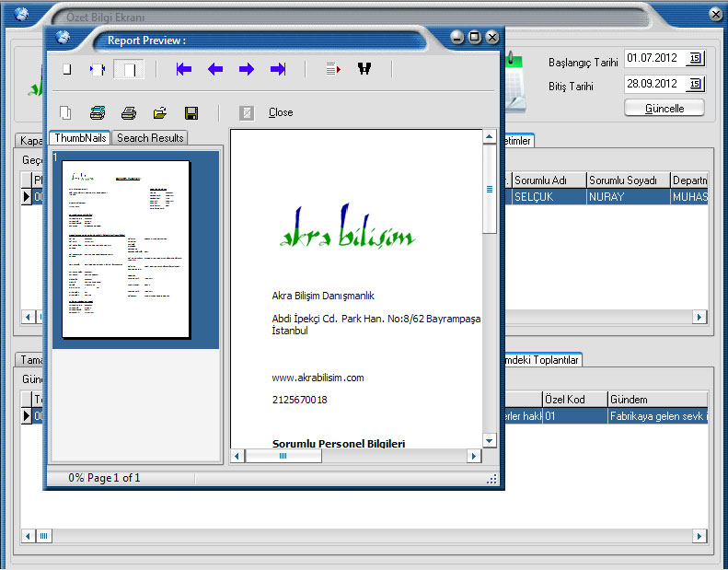Click lower grid scroll left arrow
Screen dimensions: 728x570
click(x=28, y=536)
